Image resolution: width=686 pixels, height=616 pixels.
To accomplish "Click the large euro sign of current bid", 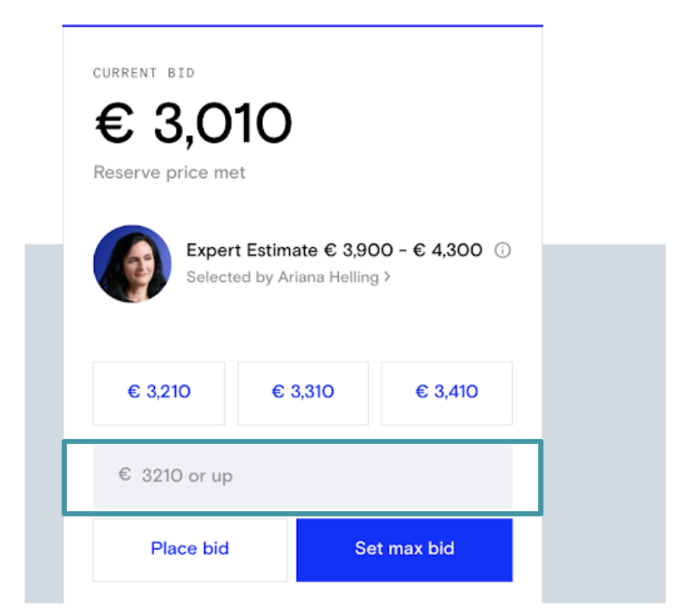I will tap(114, 124).
